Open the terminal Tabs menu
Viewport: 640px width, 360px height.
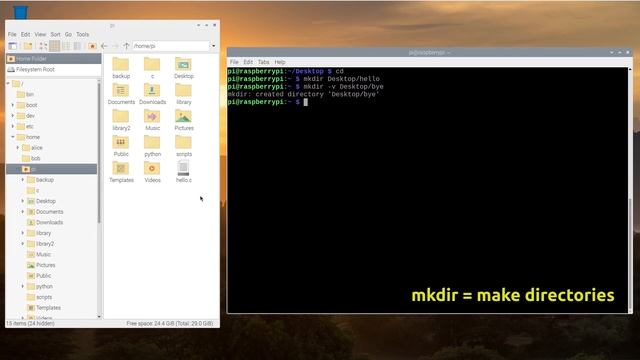(263, 62)
